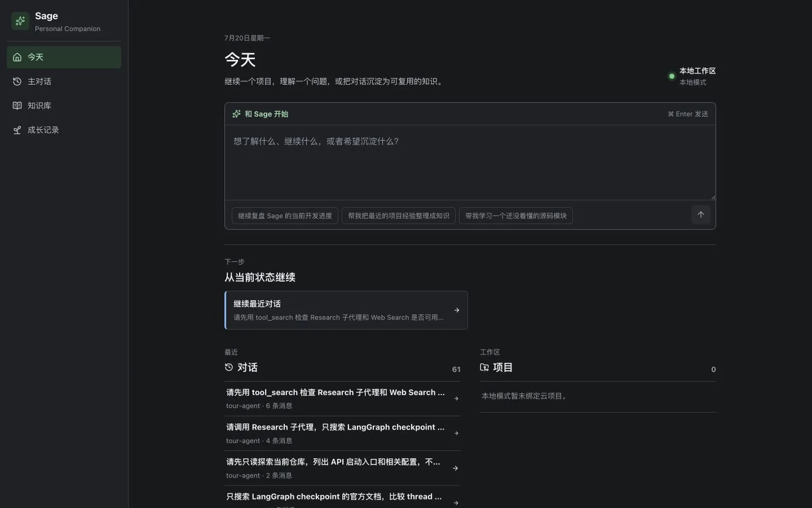Open the 今天 home tab

(64, 57)
